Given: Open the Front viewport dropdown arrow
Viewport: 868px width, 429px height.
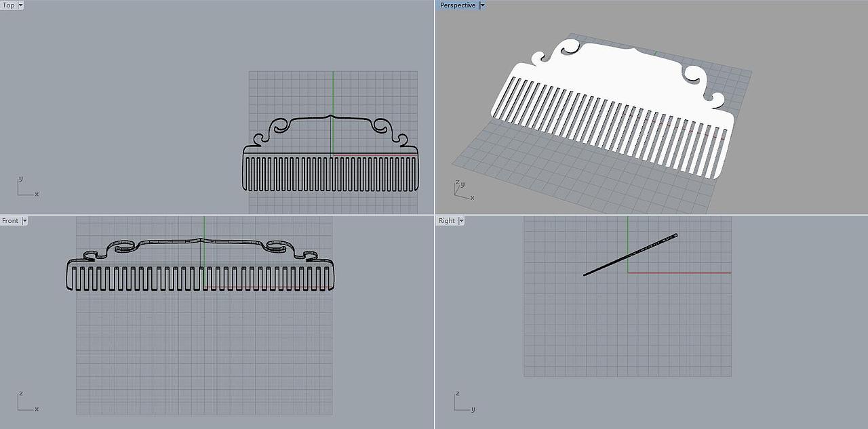Looking at the screenshot, I should [x=24, y=221].
